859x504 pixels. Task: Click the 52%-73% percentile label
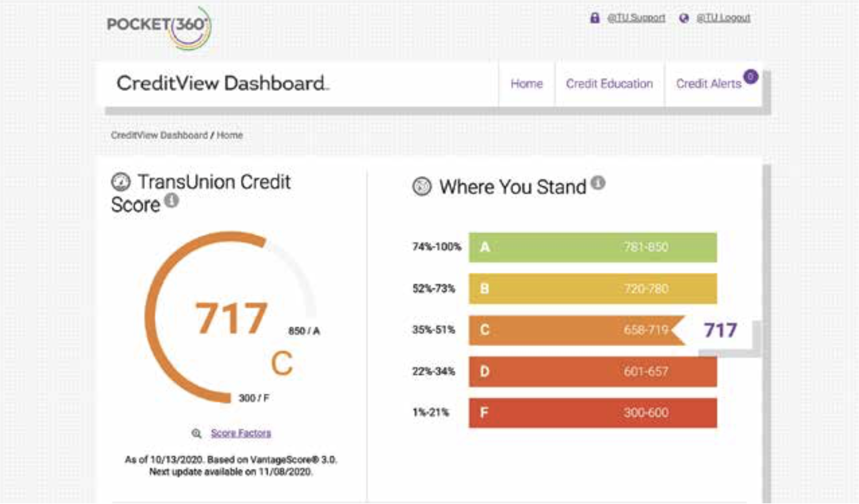(x=433, y=289)
